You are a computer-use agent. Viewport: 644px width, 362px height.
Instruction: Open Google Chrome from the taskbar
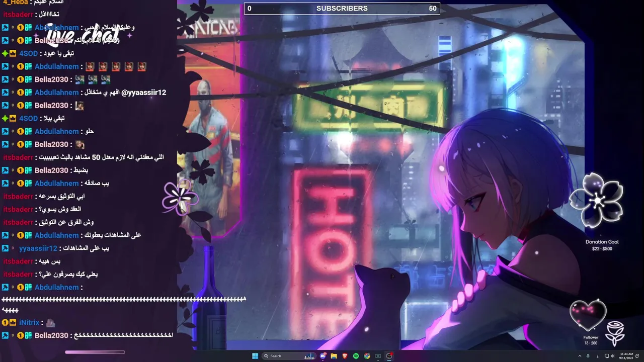tap(367, 356)
